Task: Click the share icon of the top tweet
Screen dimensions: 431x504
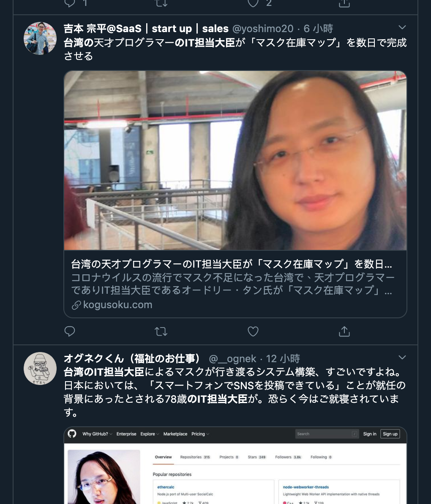Action: (344, 3)
